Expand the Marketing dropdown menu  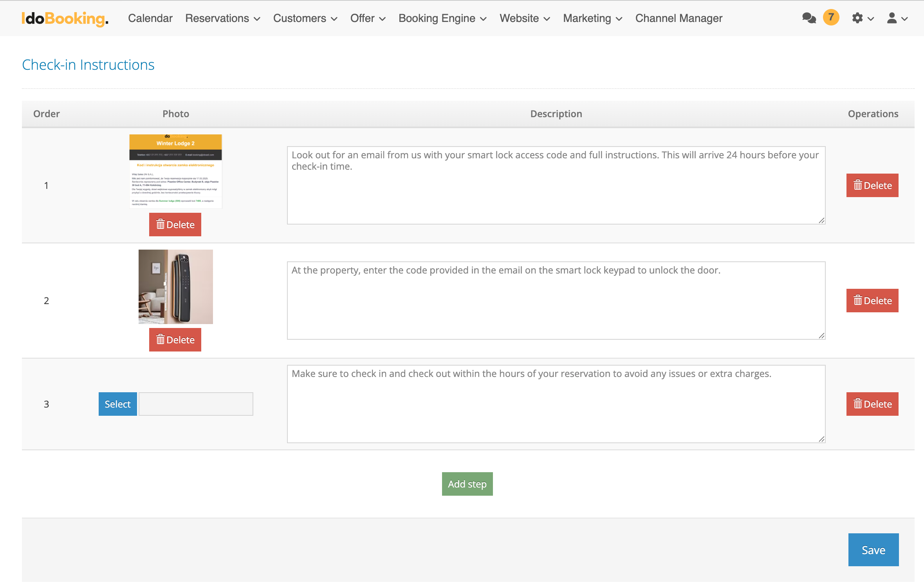click(592, 18)
